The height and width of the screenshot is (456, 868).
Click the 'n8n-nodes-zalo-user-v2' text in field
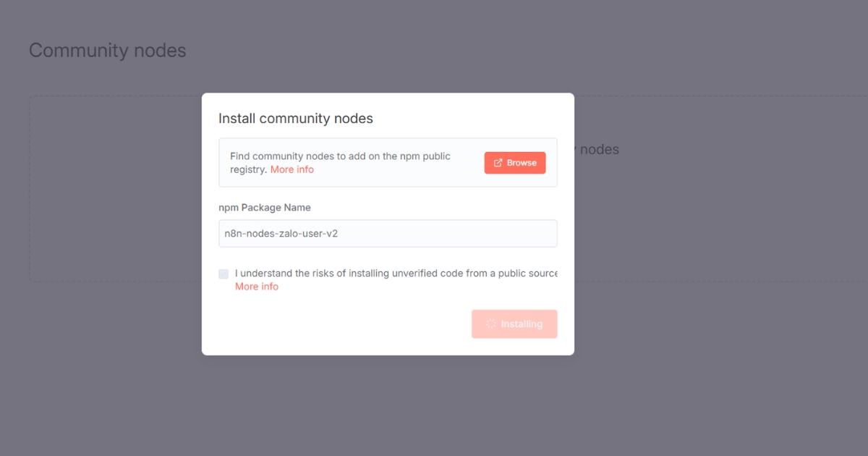coord(281,234)
